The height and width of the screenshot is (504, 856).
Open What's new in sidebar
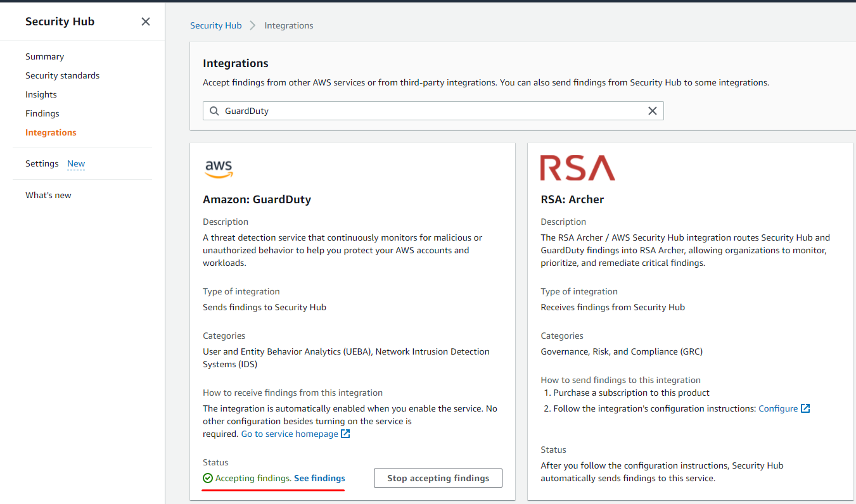pyautogui.click(x=48, y=195)
